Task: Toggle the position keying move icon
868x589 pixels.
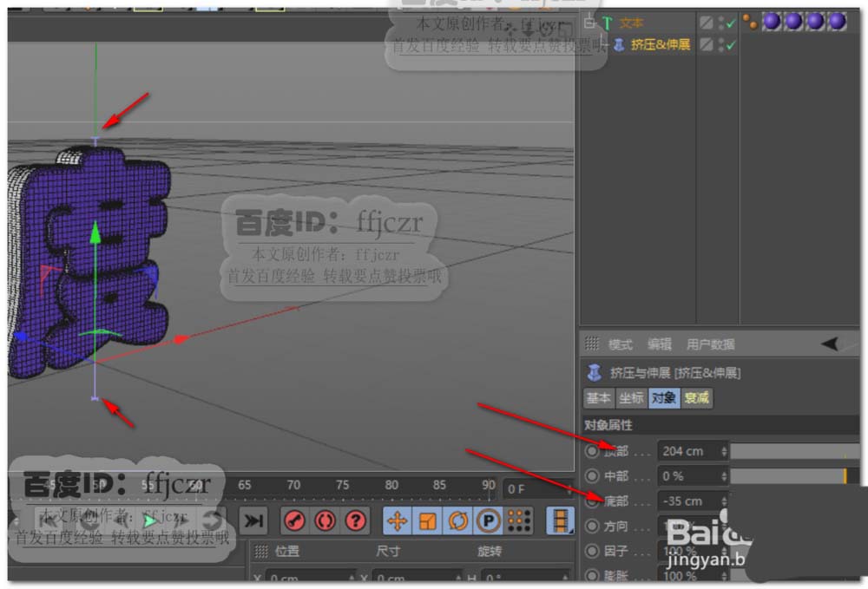Action: tap(398, 521)
